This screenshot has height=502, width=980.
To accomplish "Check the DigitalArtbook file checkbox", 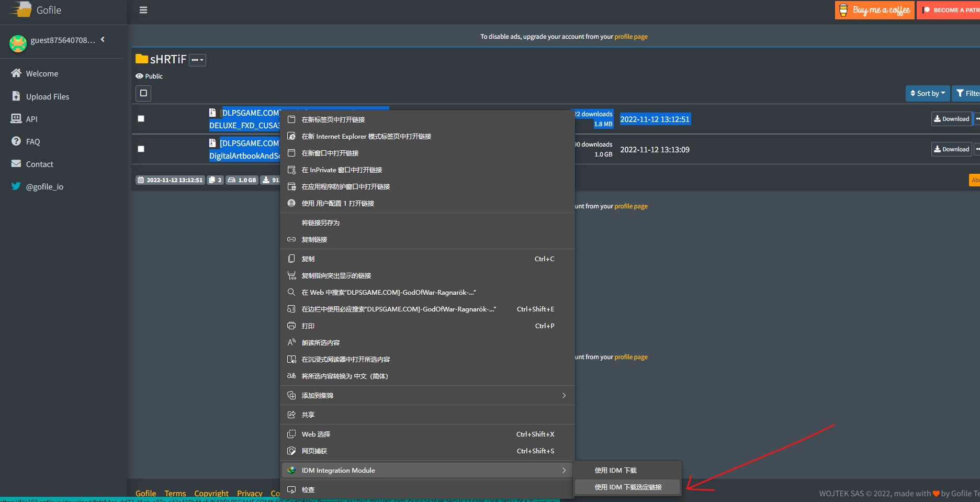I will (x=141, y=149).
